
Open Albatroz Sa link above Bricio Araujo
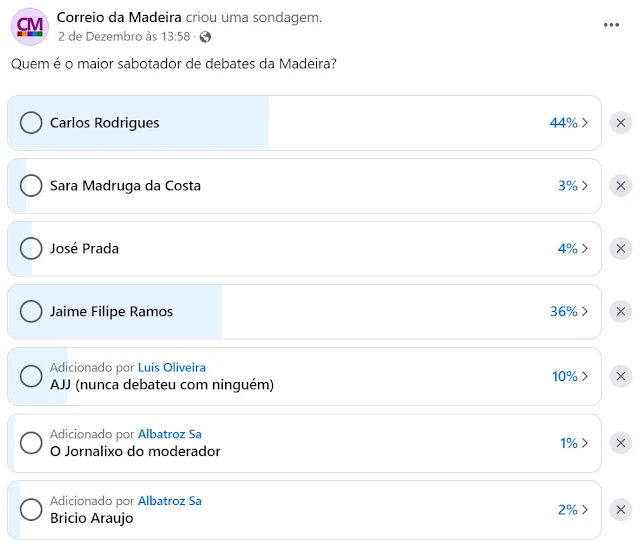click(169, 500)
